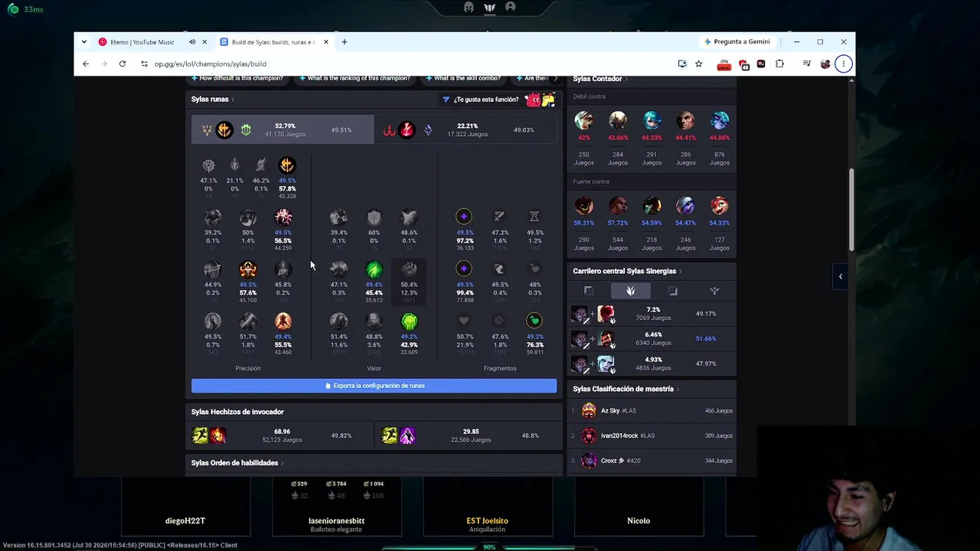Select the 68.96 summoner spells combination
Viewport: 980px width, 551px height.
coord(282,435)
